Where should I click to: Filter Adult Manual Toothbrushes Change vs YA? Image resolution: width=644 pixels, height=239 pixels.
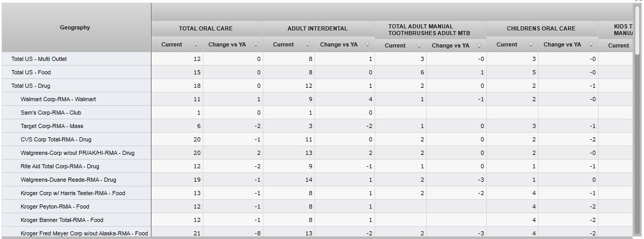(479, 46)
